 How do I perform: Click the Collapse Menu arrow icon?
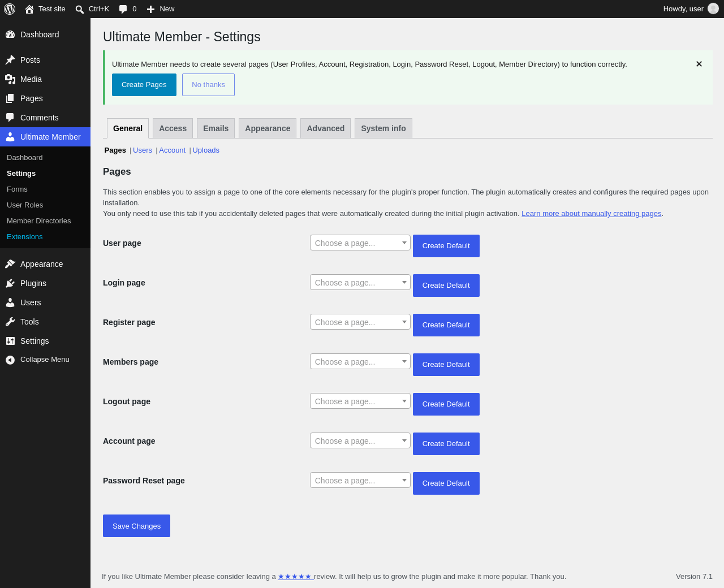click(x=10, y=360)
